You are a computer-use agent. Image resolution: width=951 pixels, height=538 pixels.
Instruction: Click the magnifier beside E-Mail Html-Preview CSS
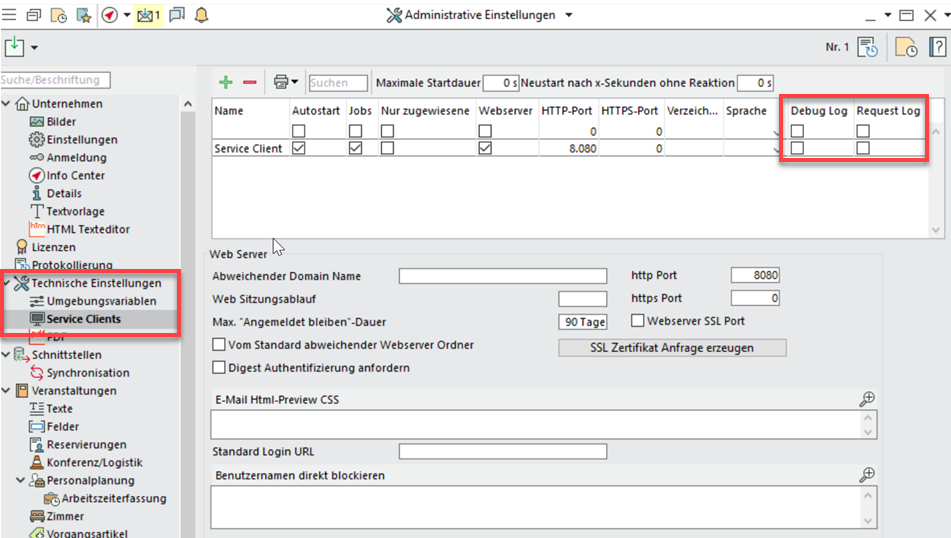click(867, 399)
